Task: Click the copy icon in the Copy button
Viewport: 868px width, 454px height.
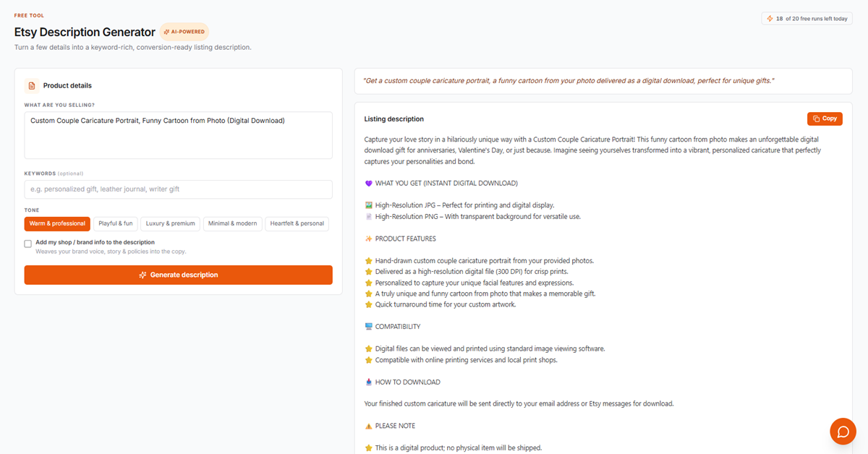Action: point(816,119)
